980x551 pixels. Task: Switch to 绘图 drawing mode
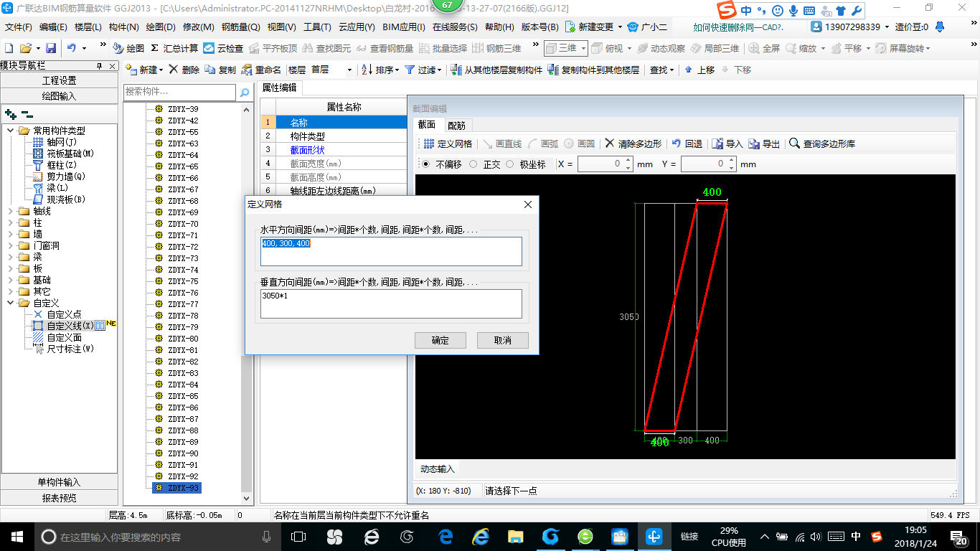click(x=128, y=48)
